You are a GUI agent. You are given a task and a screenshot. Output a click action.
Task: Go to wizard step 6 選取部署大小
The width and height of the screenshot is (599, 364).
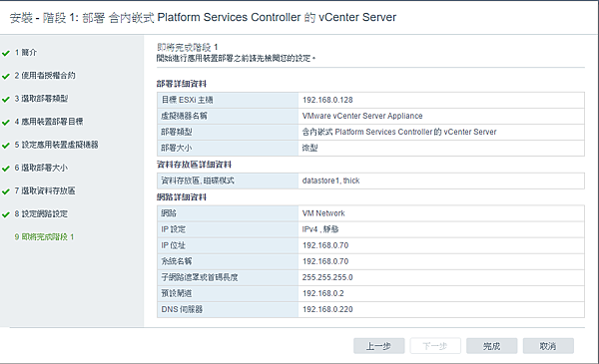click(41, 168)
